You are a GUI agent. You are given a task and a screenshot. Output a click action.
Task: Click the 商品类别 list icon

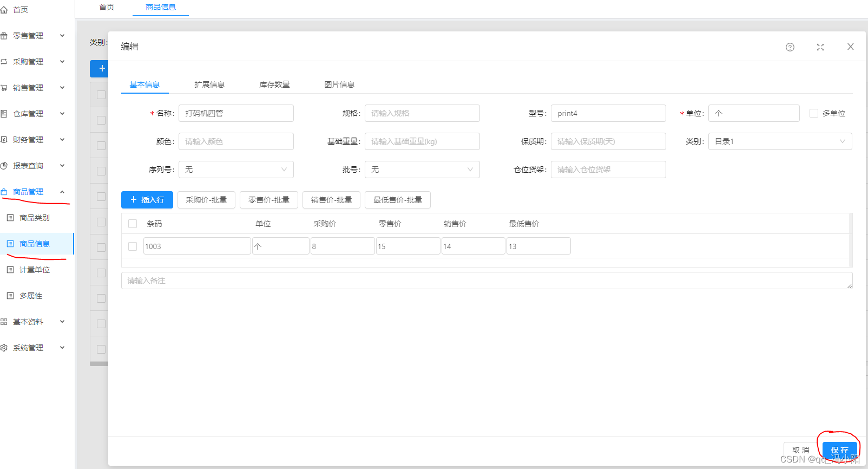click(10, 218)
